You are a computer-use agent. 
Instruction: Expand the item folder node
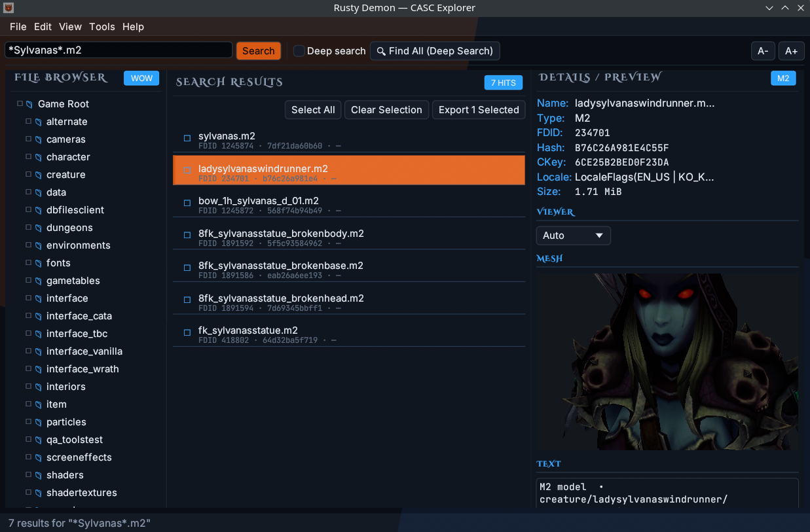coord(28,404)
